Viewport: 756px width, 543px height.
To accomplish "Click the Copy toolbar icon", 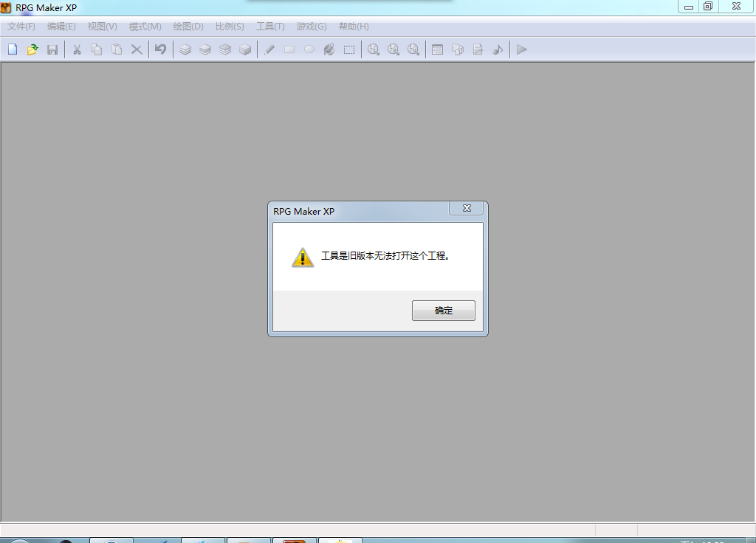I will (x=97, y=49).
